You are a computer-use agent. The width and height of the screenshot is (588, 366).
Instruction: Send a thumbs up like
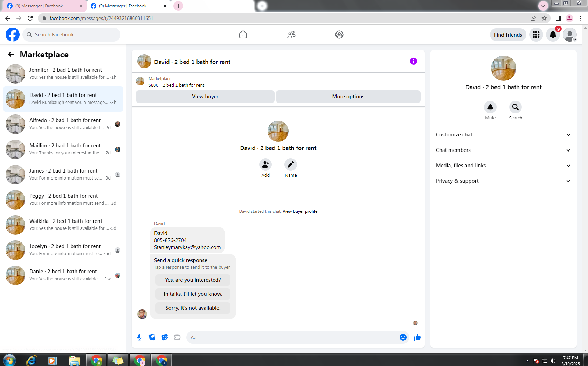pos(417,337)
